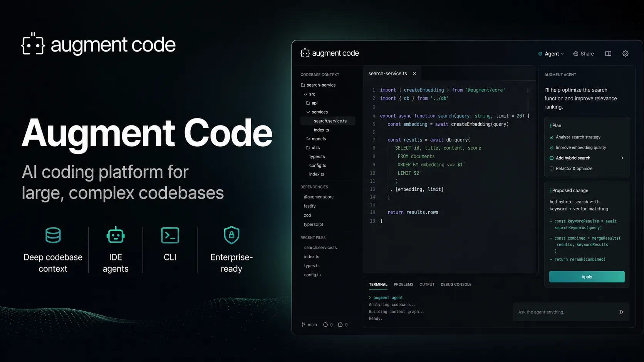This screenshot has height=362, width=644.
Task: Open search.service.ts in Recent Files
Action: tap(320, 248)
